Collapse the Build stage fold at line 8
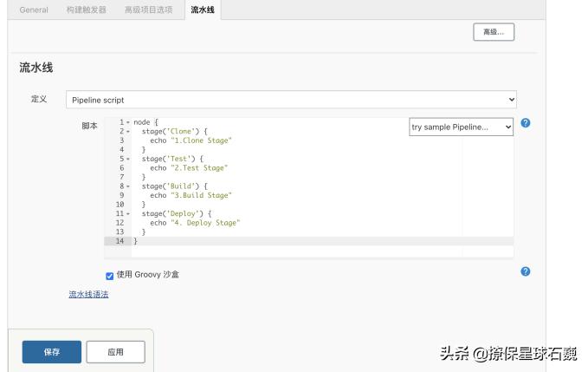Viewport: 588px width, 372px height. 128,186
